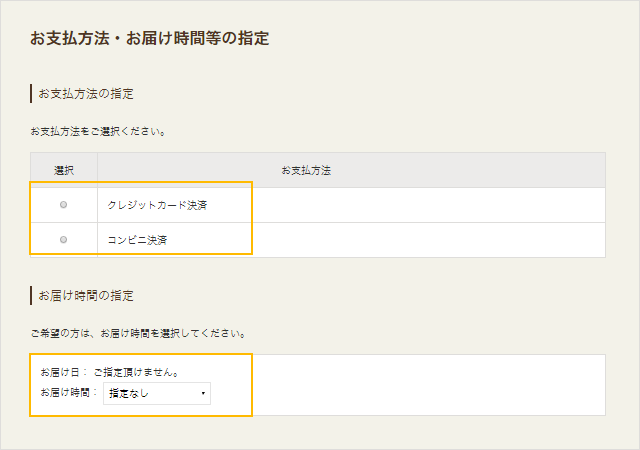Click the お支払方法 column header

click(x=306, y=170)
